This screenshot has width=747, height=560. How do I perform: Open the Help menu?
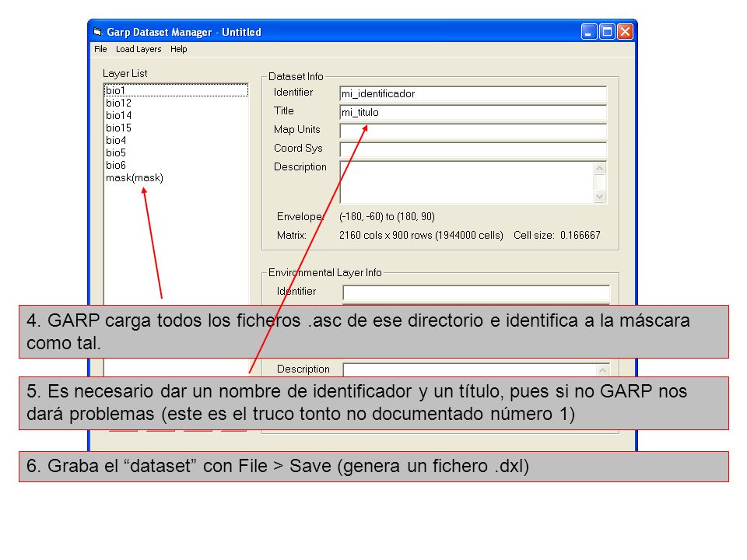coord(179,49)
